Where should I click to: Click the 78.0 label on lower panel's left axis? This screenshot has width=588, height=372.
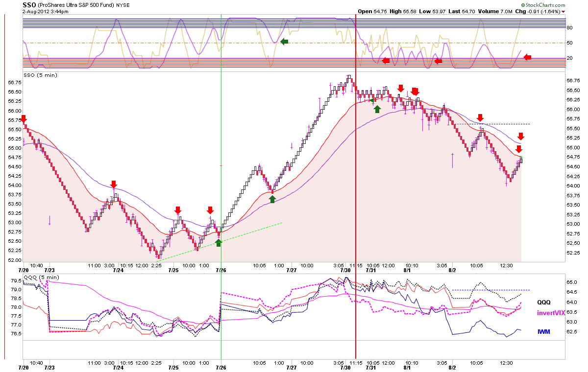click(16, 307)
